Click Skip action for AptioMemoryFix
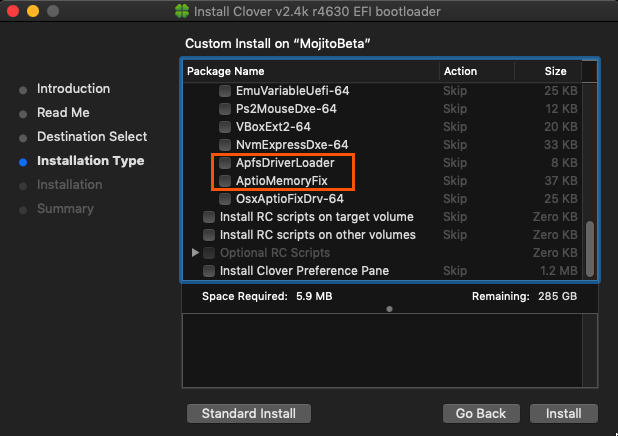 [x=455, y=181]
